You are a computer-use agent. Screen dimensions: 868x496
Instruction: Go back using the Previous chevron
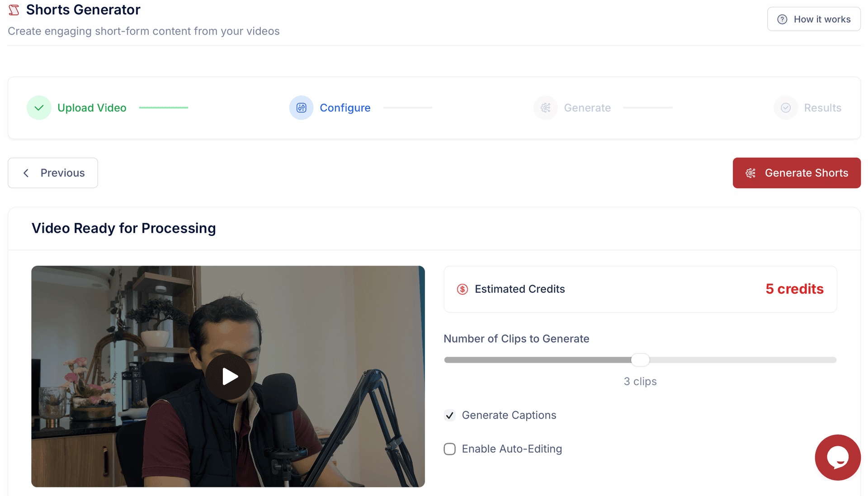coord(26,173)
